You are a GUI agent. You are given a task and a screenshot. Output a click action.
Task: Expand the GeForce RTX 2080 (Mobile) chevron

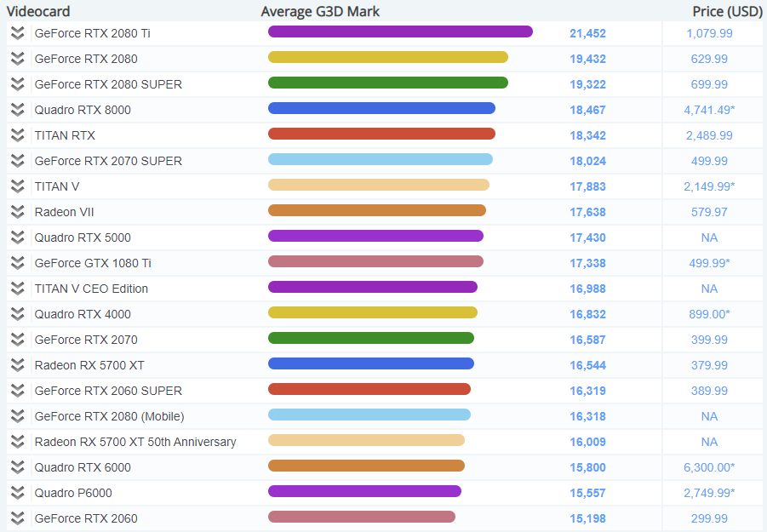point(18,416)
